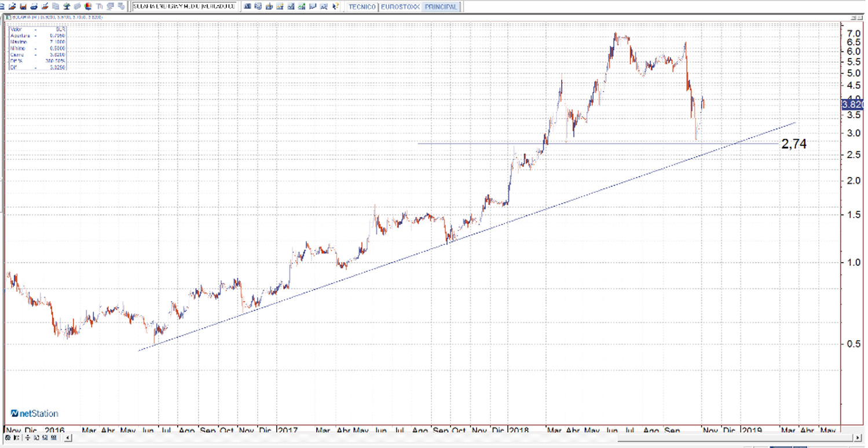Click the 2018 label on the time axis

[x=518, y=431]
